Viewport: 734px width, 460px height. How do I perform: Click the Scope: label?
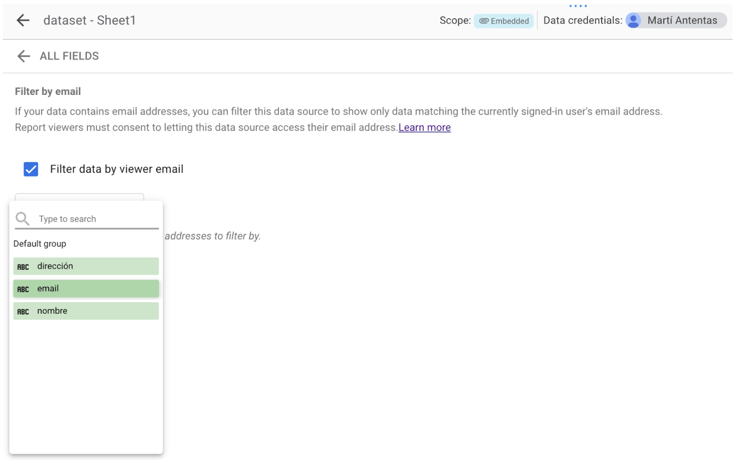[455, 21]
